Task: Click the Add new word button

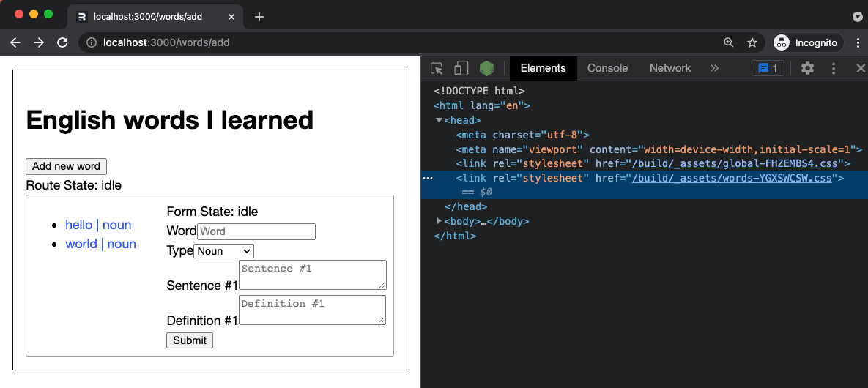Action: click(66, 166)
